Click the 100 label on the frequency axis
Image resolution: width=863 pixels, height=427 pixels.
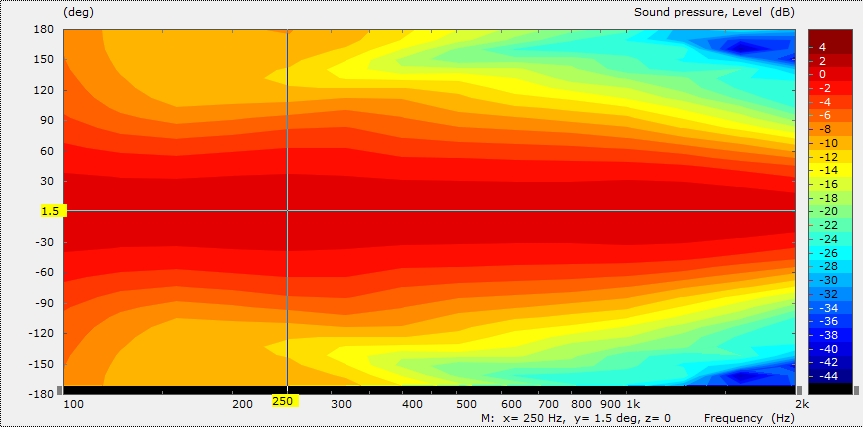(73, 405)
